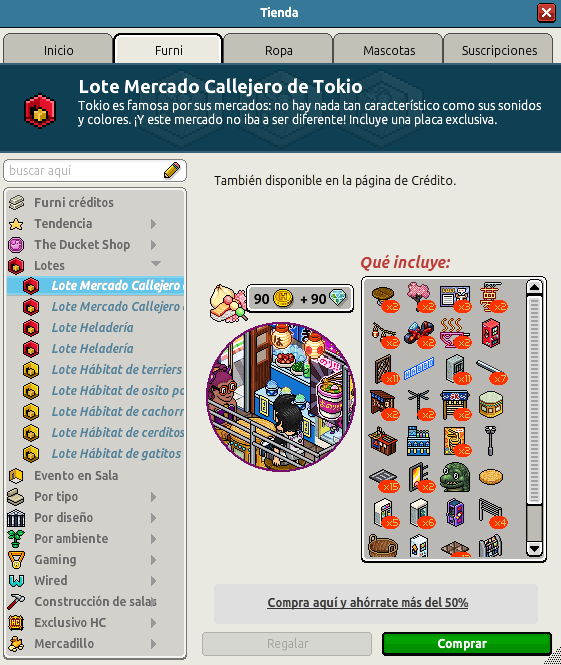Click the item list scrollbar down arrow
561x665 pixels.
coord(534,549)
